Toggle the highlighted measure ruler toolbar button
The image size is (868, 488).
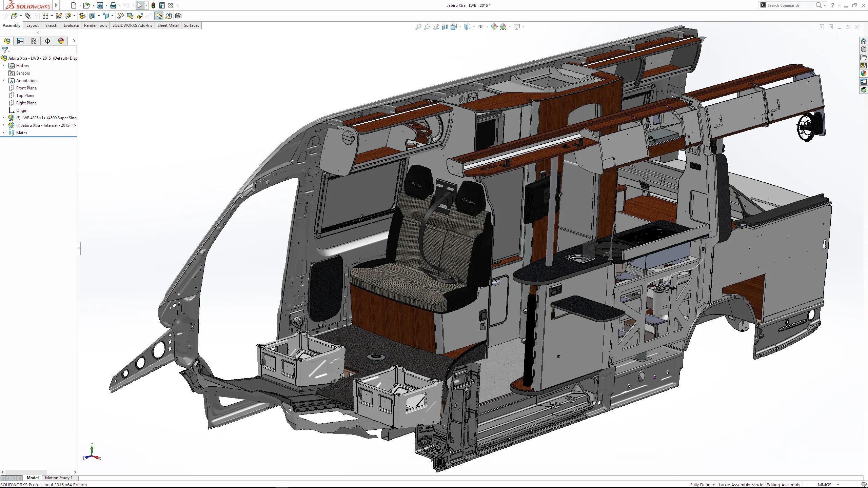(159, 16)
